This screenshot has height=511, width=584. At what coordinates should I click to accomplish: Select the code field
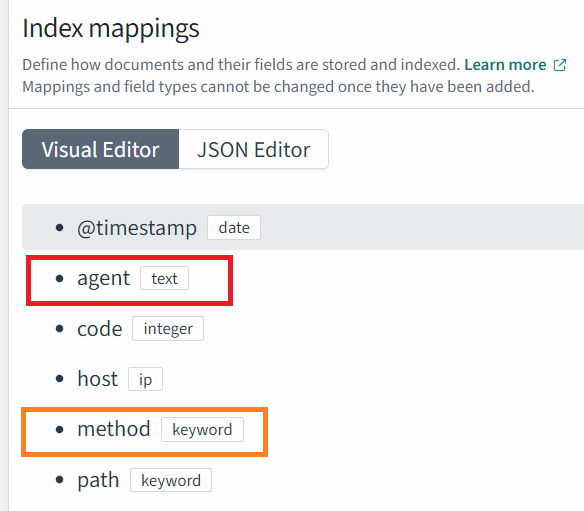[x=99, y=328]
